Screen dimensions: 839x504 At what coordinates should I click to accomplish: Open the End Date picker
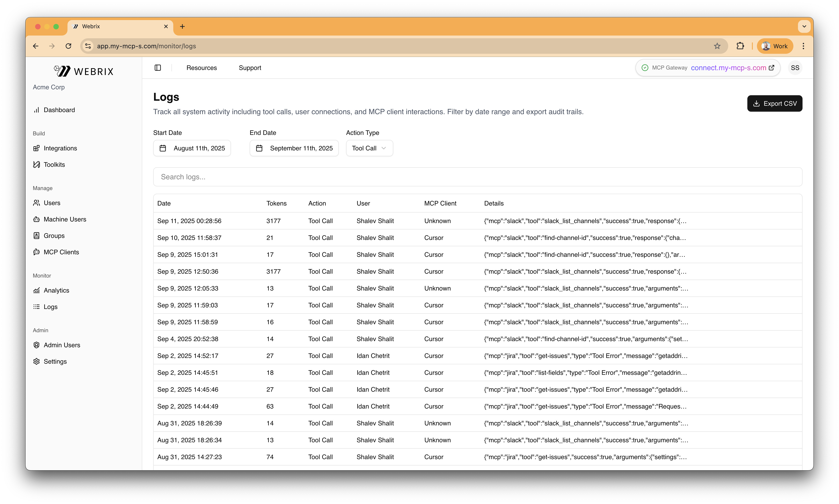(294, 148)
